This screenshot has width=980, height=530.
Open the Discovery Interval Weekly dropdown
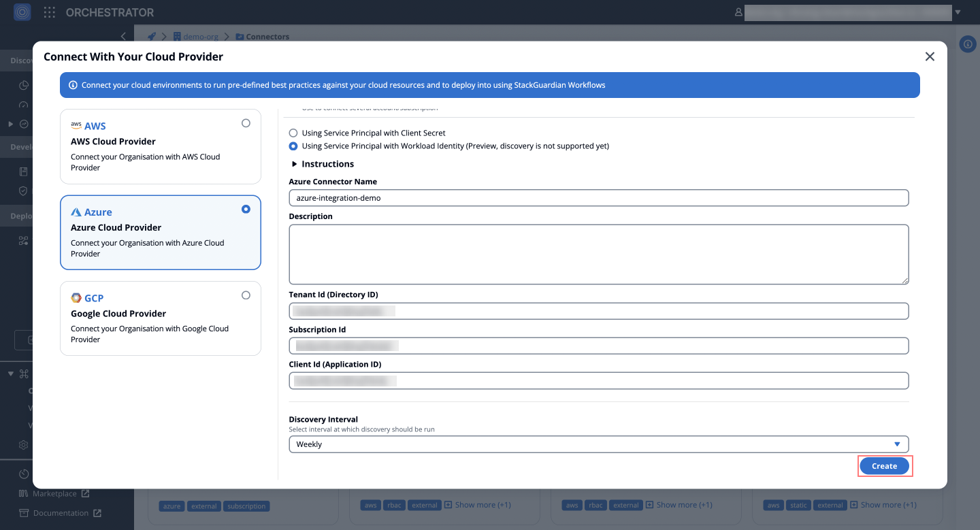[599, 444]
